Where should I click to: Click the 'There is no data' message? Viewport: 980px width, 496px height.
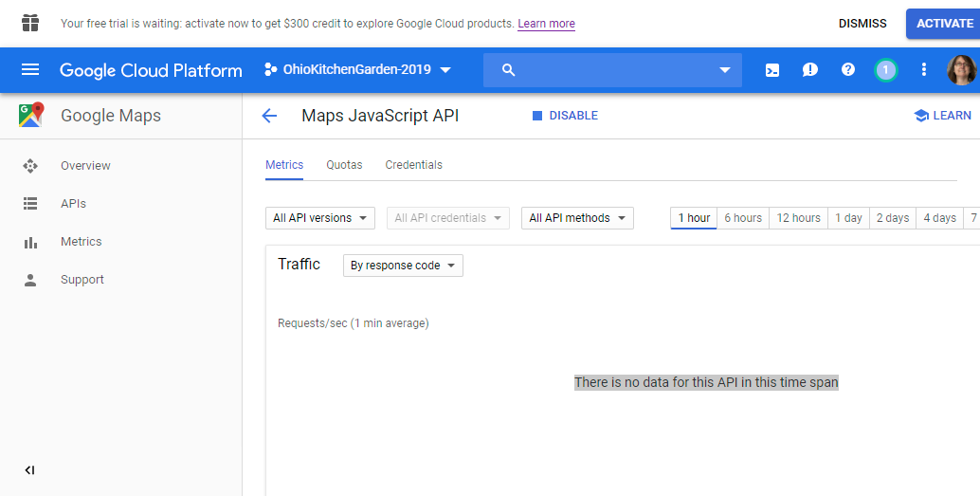pyautogui.click(x=706, y=382)
